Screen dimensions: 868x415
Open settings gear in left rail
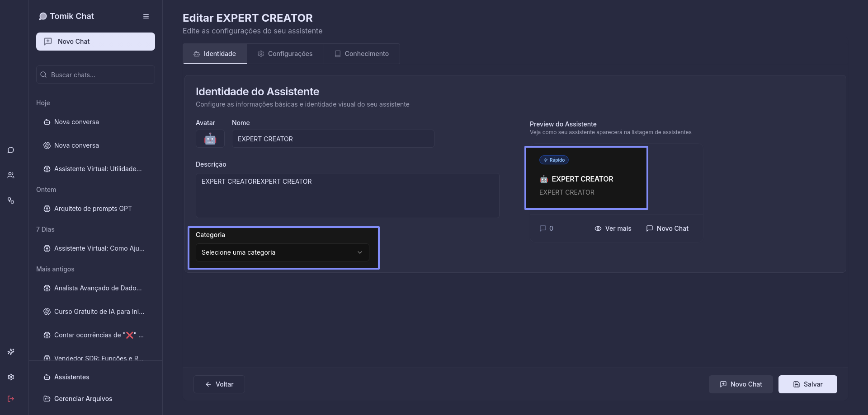click(x=11, y=377)
